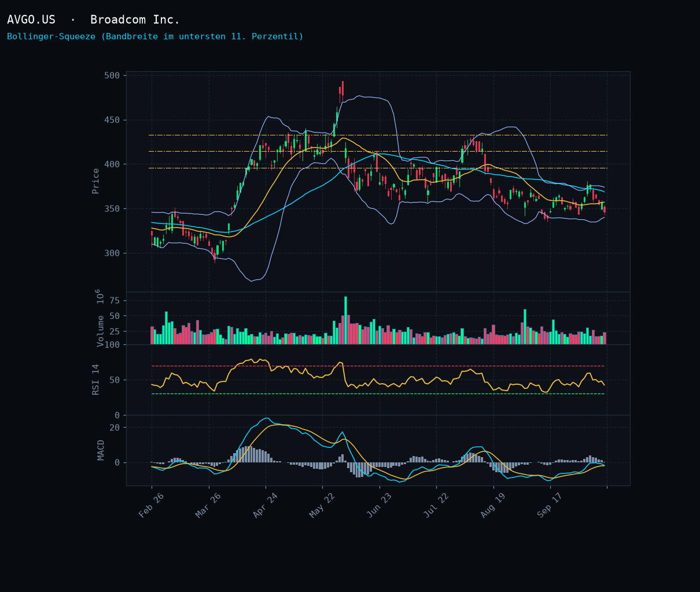The image size is (700, 592).
Task: Click the 'Price' axis label
Action: click(x=96, y=181)
